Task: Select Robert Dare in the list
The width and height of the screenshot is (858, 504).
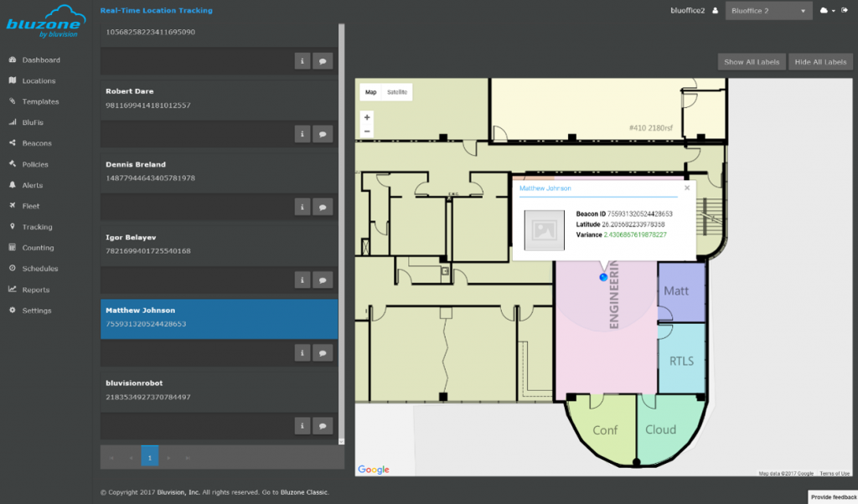Action: 219,100
